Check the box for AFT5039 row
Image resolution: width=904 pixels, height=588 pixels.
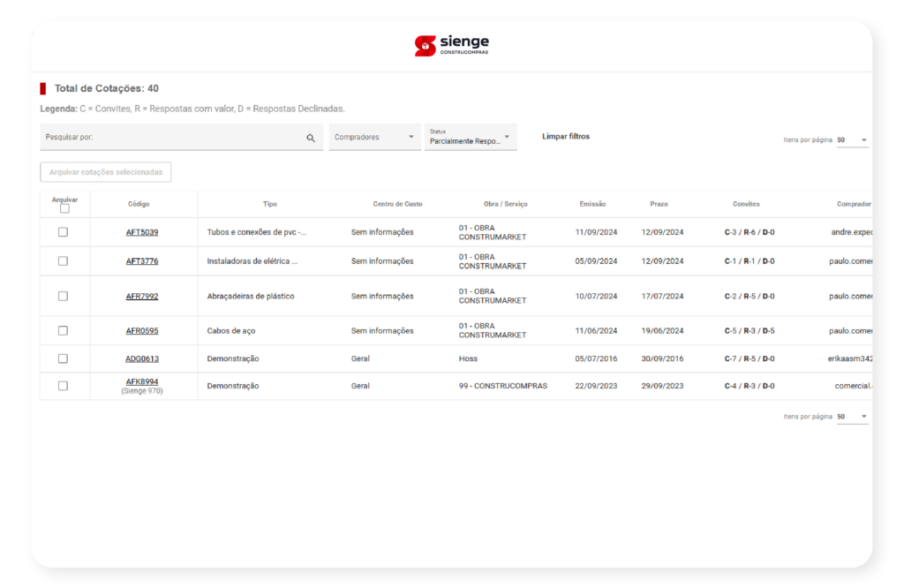coord(63,231)
